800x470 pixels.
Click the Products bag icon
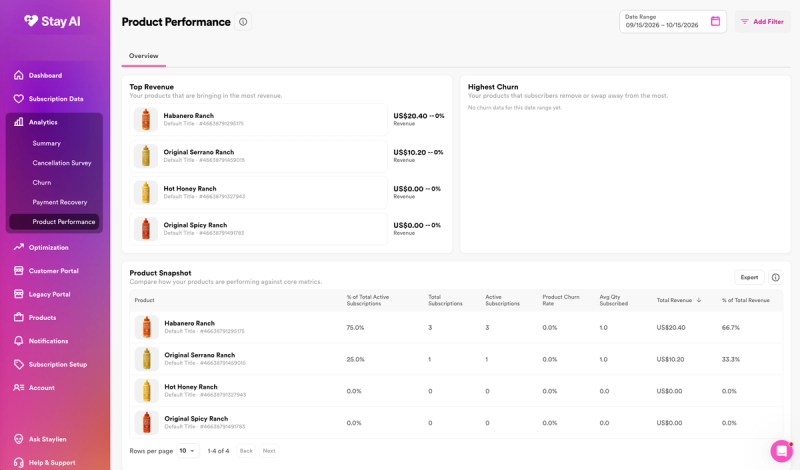(x=18, y=317)
